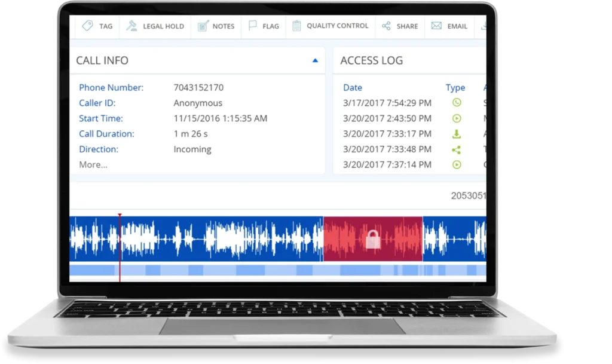Open the Notes tool
Image resolution: width=612 pixels, height=364 pixels.
(216, 26)
